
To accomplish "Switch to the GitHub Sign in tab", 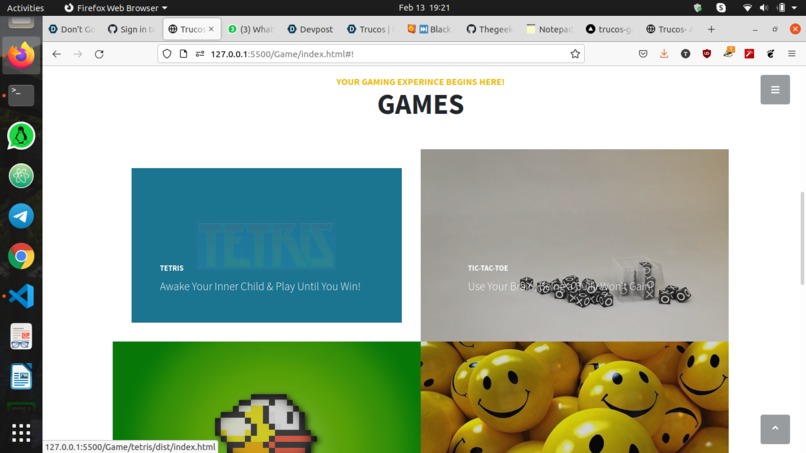I will point(131,29).
